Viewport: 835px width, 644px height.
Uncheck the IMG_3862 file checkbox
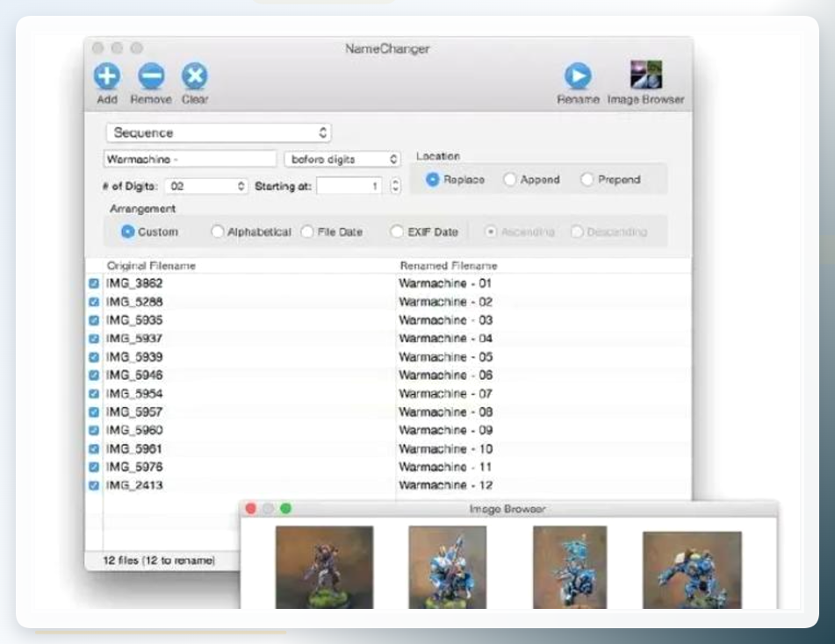(x=94, y=283)
